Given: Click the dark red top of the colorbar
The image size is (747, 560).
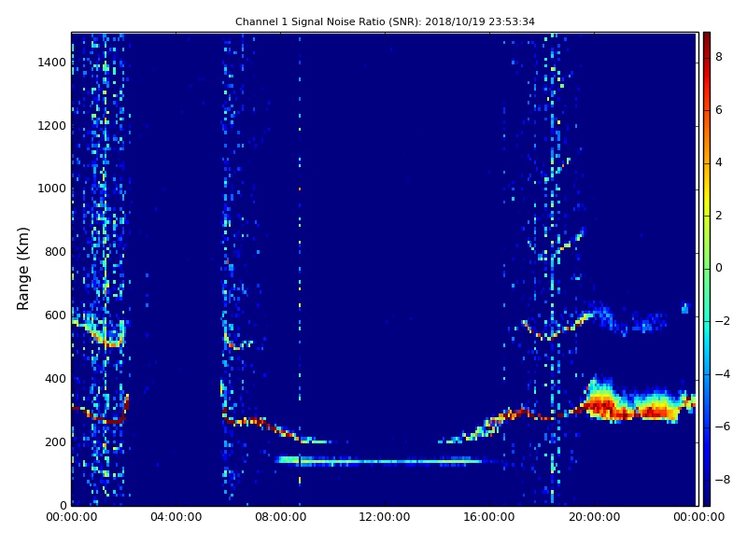Looking at the screenshot, I should (x=707, y=40).
